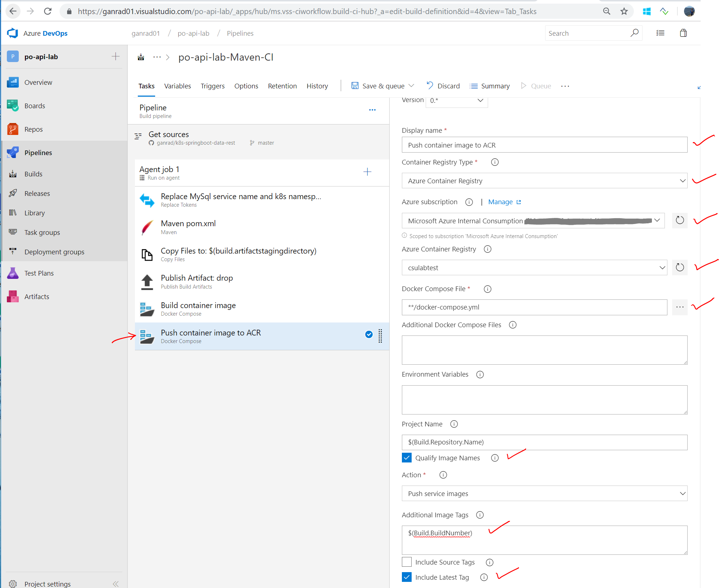Image resolution: width=719 pixels, height=588 pixels.
Task: Click info icon beside Docker Compose File
Action: coord(487,289)
